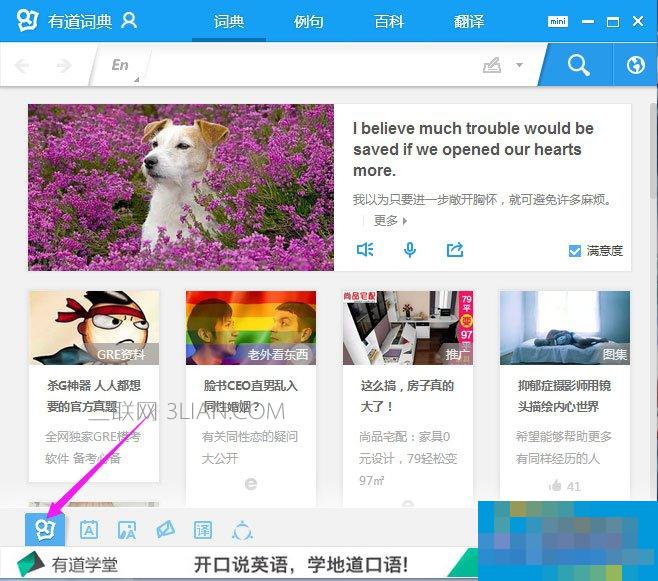This screenshot has width=658, height=581.
Task: Open the 推广 furniture room thumbnail
Action: pyautogui.click(x=408, y=328)
